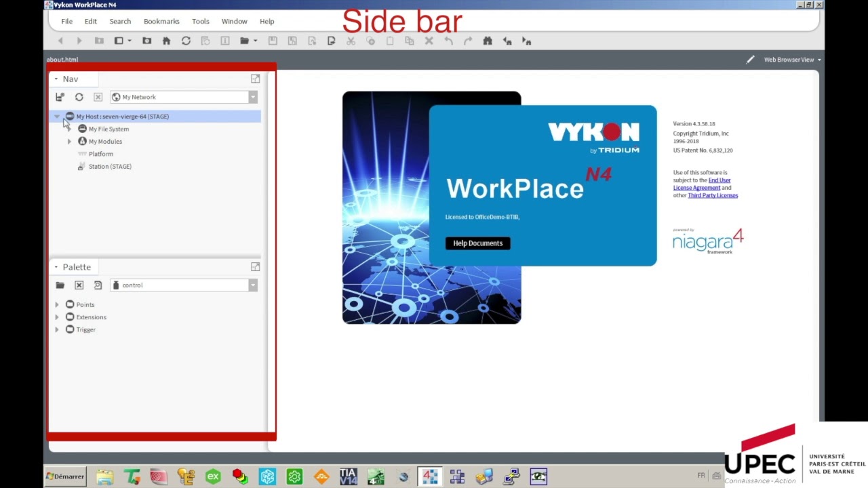Collapse the Palette side bar header arrow
Image resolution: width=868 pixels, height=488 pixels.
pos(56,267)
